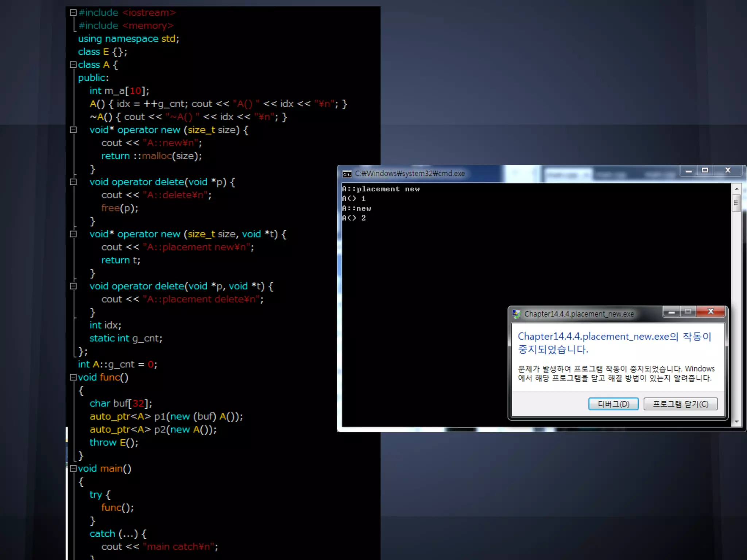Minimize the error dialog window
The width and height of the screenshot is (747, 560).
click(x=671, y=312)
